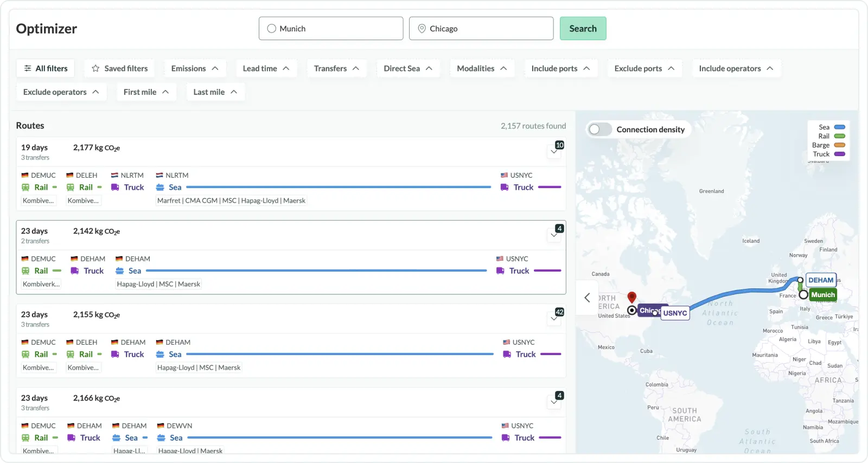Click the DEHAM port label on map
This screenshot has width=868, height=463.
(x=821, y=280)
